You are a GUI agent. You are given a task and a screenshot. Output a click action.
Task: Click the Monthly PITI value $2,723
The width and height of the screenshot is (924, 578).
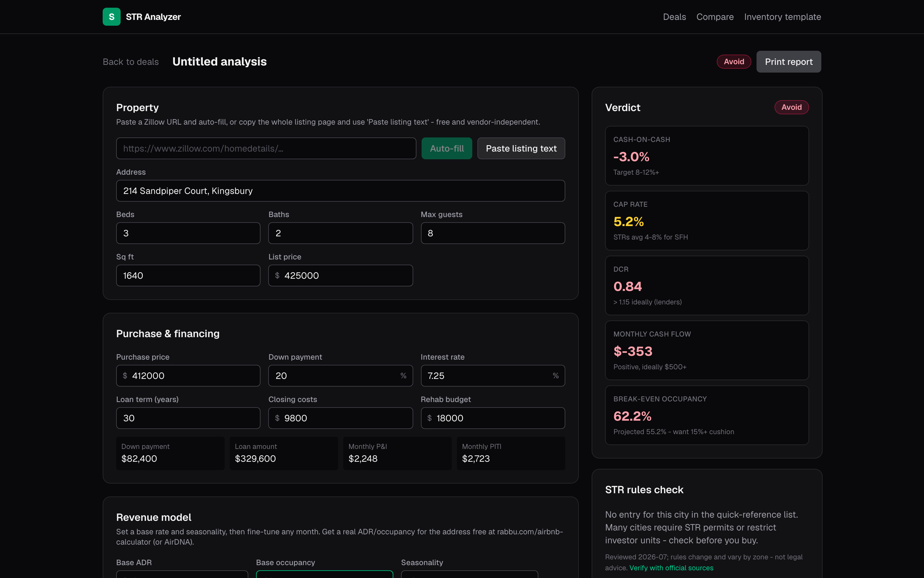[476, 458]
